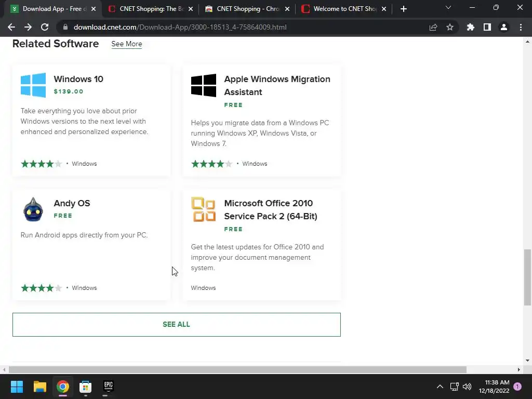
Task: Reload the current page
Action: pos(45,27)
